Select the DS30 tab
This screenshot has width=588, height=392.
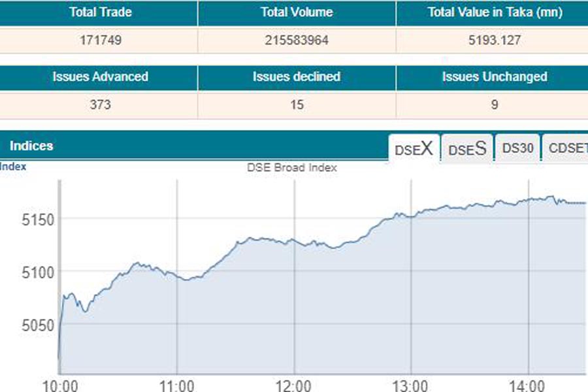click(x=517, y=148)
